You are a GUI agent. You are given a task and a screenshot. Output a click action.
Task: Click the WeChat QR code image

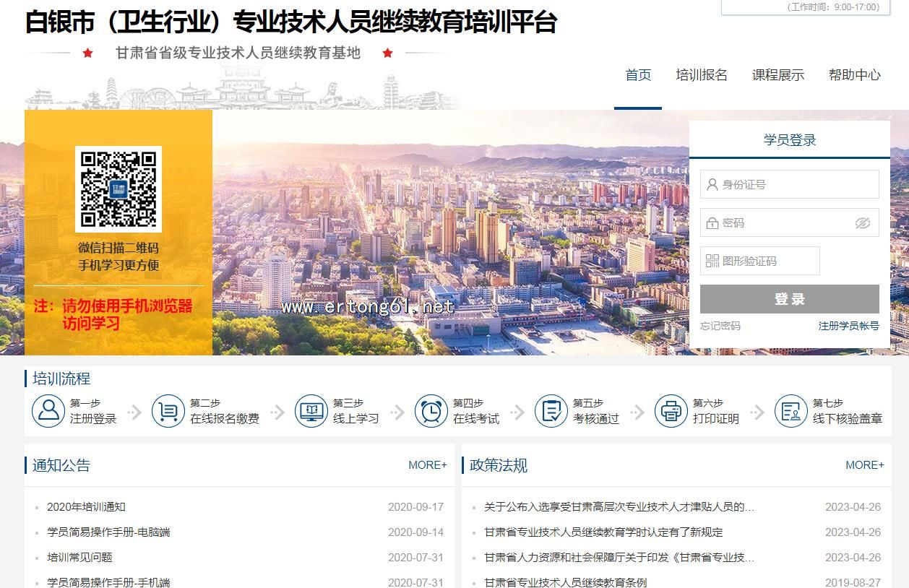point(119,189)
